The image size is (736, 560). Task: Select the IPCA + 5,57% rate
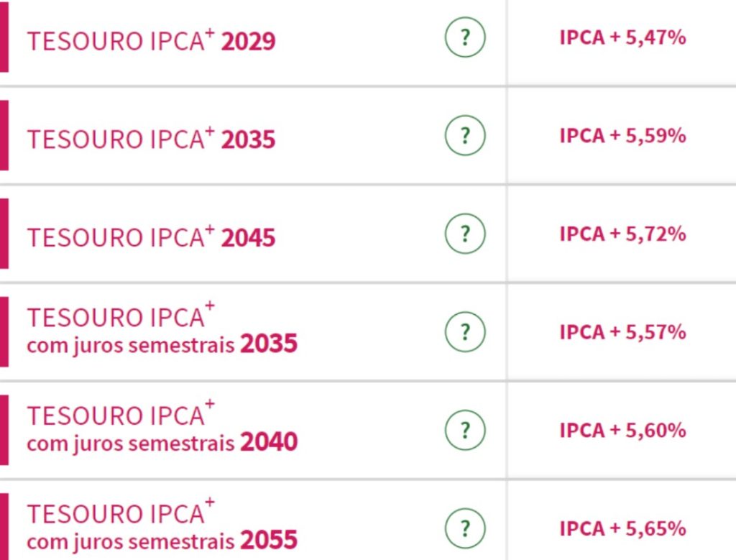coord(623,332)
